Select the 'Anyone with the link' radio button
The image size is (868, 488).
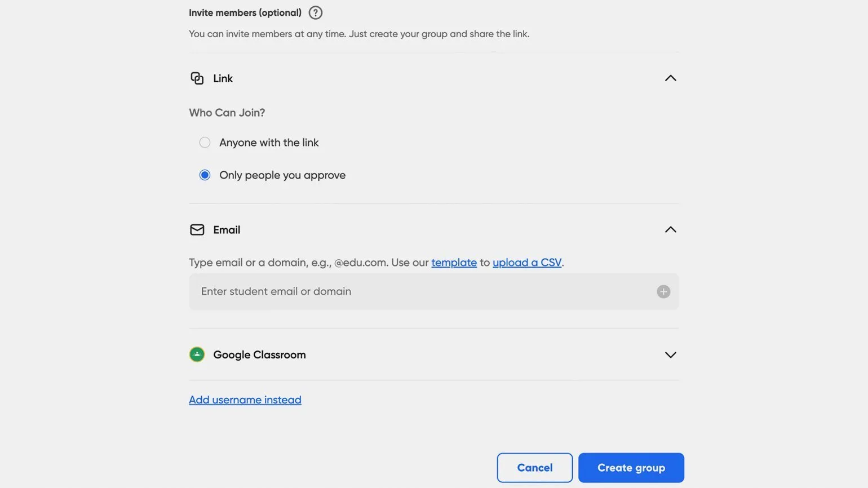tap(205, 143)
